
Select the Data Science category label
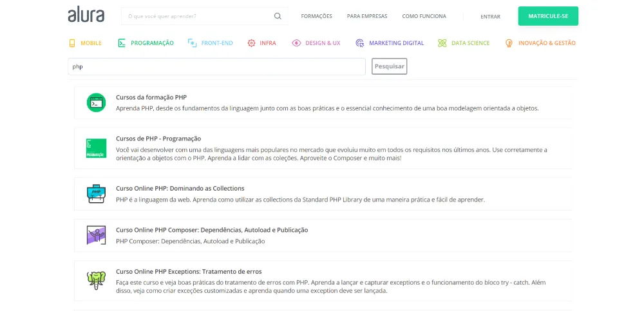[x=470, y=43]
